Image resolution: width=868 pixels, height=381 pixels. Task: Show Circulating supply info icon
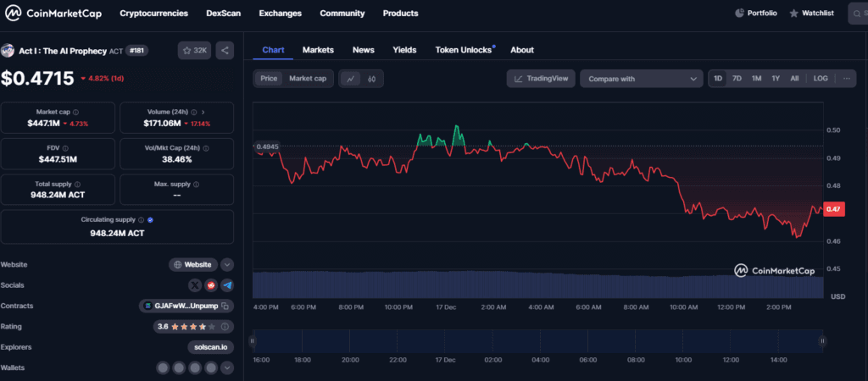point(142,219)
